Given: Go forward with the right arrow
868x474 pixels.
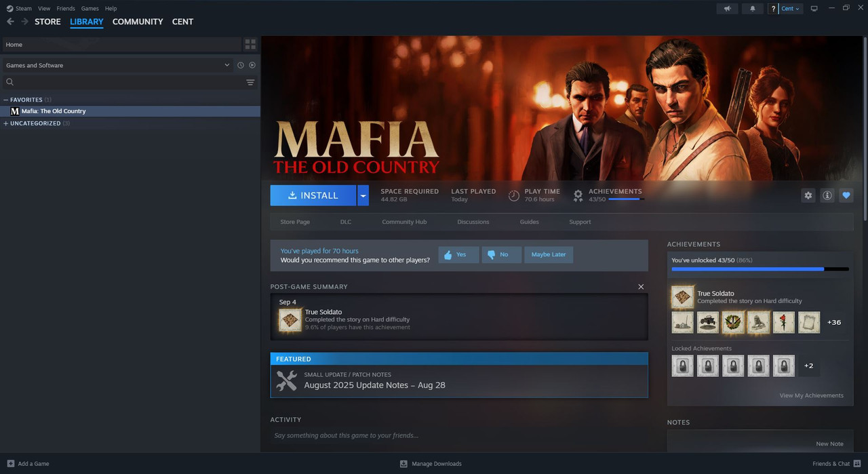Looking at the screenshot, I should 25,22.
